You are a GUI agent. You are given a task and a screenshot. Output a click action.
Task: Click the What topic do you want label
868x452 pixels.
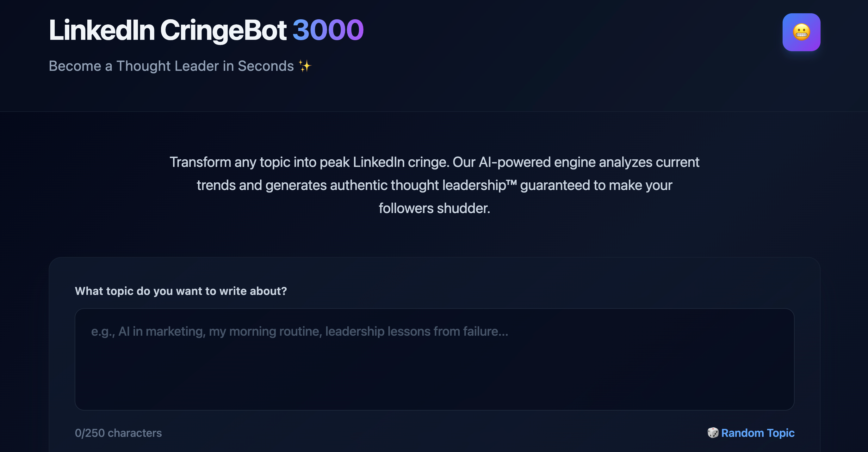point(181,291)
